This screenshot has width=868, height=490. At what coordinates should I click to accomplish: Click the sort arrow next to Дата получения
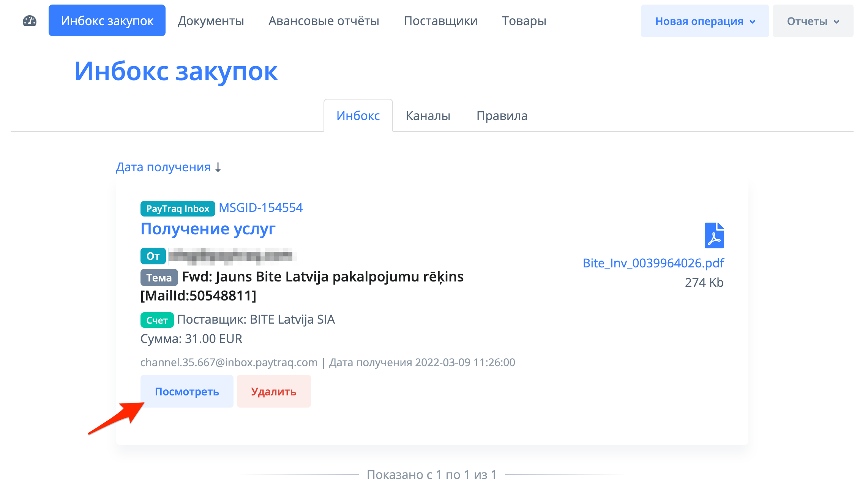218,167
